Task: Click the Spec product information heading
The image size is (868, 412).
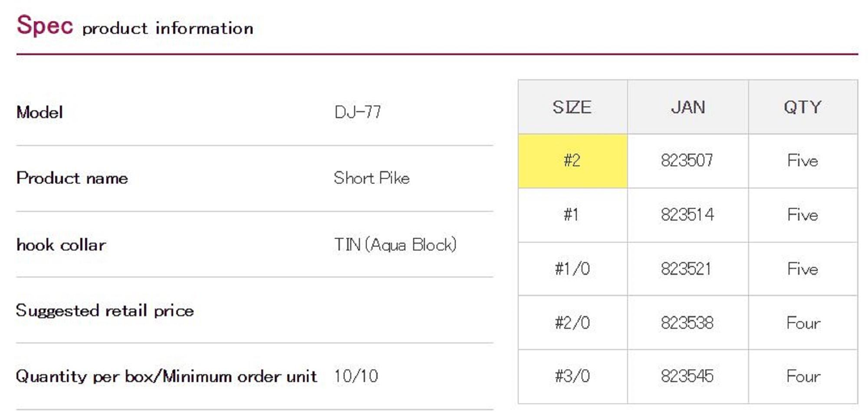Action: 135,26
